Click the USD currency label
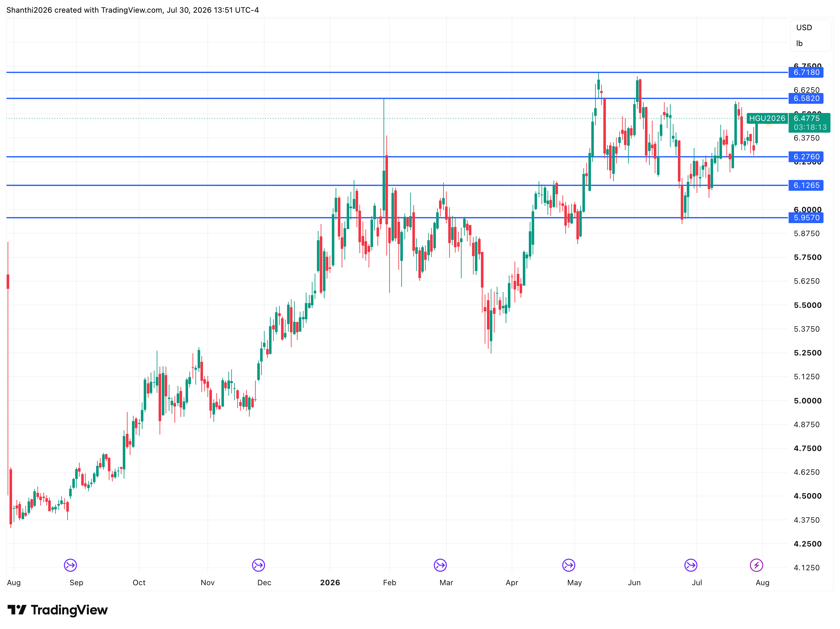 pyautogui.click(x=804, y=27)
